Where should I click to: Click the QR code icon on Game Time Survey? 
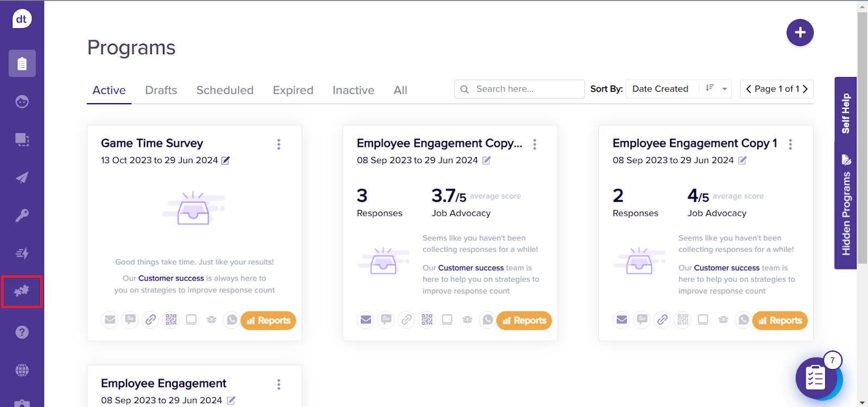pos(171,320)
